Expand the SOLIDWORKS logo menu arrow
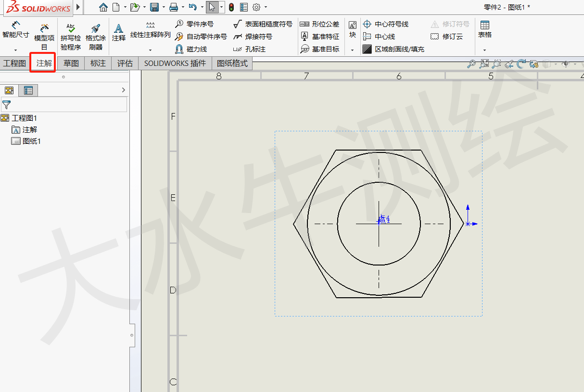This screenshot has height=392, width=584. coord(78,7)
